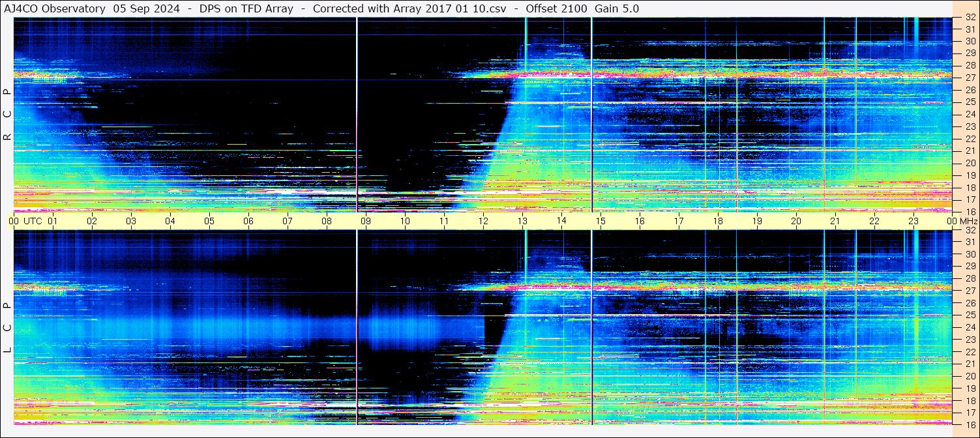Select the 14 hour time marker
The image size is (980, 438).
tap(561, 221)
